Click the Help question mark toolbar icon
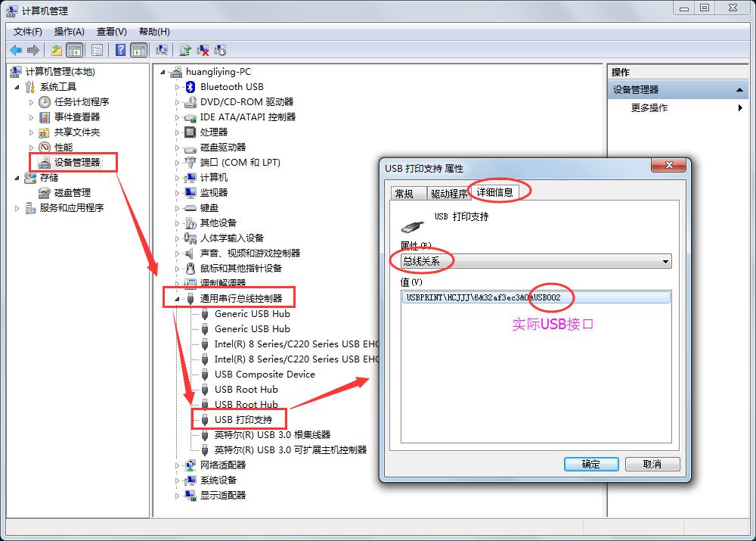 tap(120, 50)
